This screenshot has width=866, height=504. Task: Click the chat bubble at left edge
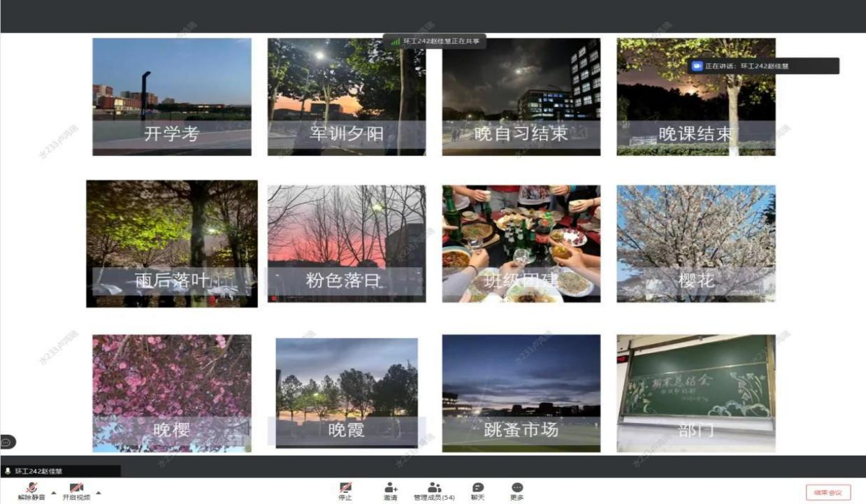(x=6, y=442)
